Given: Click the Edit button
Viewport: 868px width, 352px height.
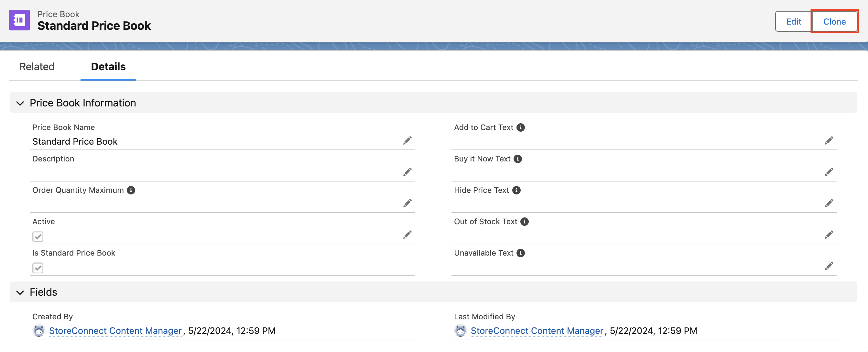Looking at the screenshot, I should coord(793,22).
